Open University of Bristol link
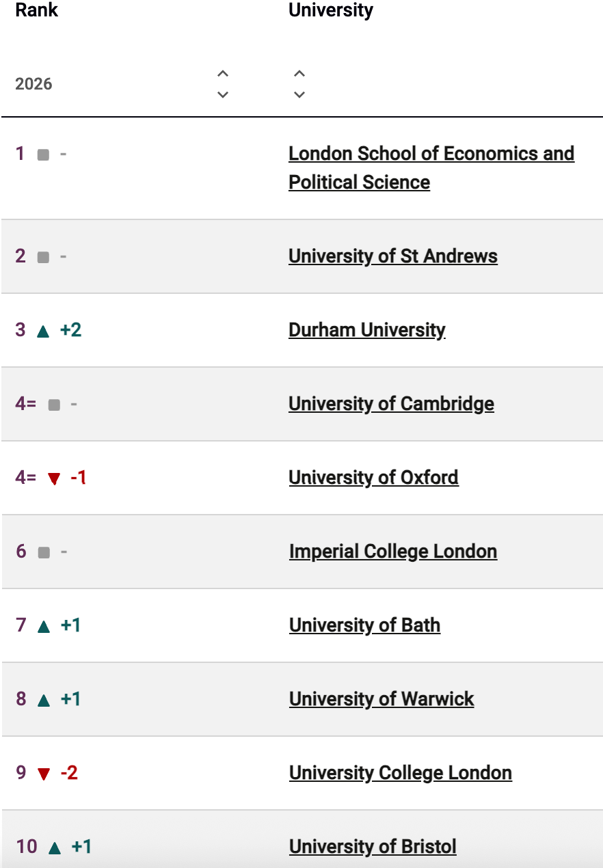Viewport: 603px width, 868px height. pos(373,847)
